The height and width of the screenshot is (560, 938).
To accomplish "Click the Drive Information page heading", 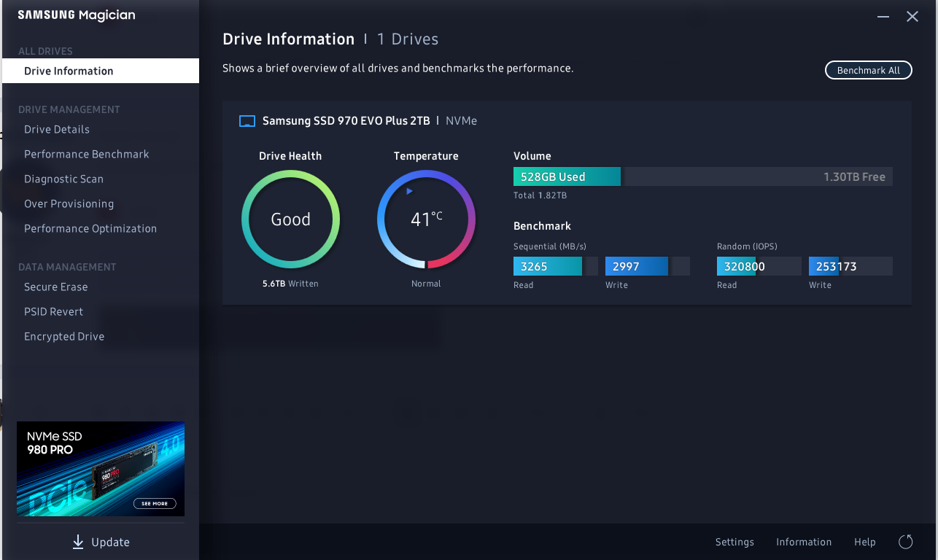I will click(x=288, y=39).
